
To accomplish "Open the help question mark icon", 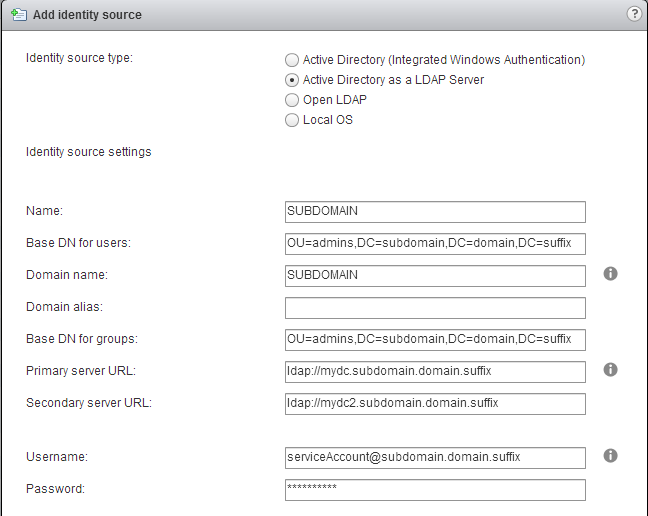I will pyautogui.click(x=634, y=14).
